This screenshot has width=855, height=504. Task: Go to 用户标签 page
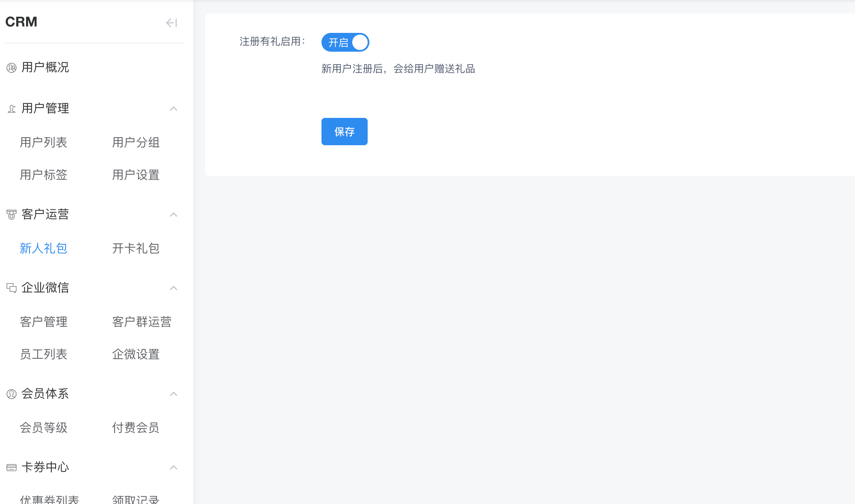44,175
